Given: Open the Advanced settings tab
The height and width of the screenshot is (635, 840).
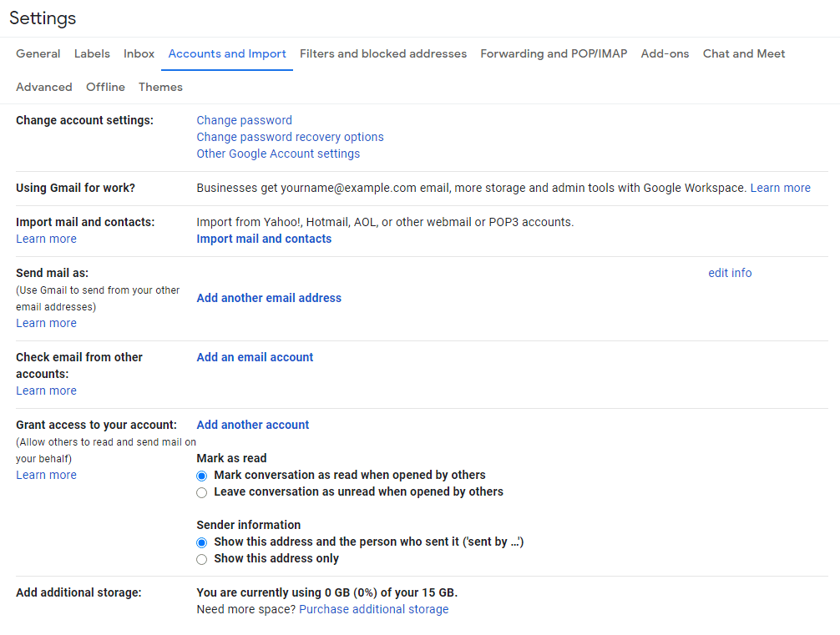Looking at the screenshot, I should click(x=43, y=87).
